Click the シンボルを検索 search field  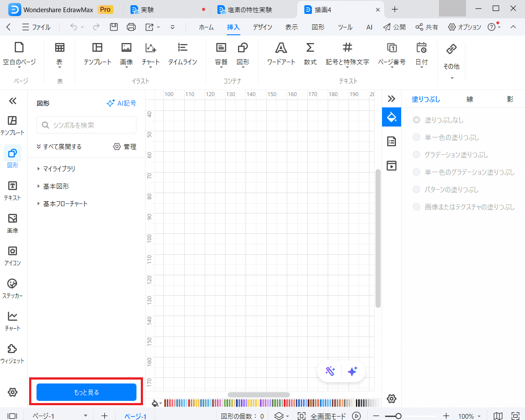(86, 125)
